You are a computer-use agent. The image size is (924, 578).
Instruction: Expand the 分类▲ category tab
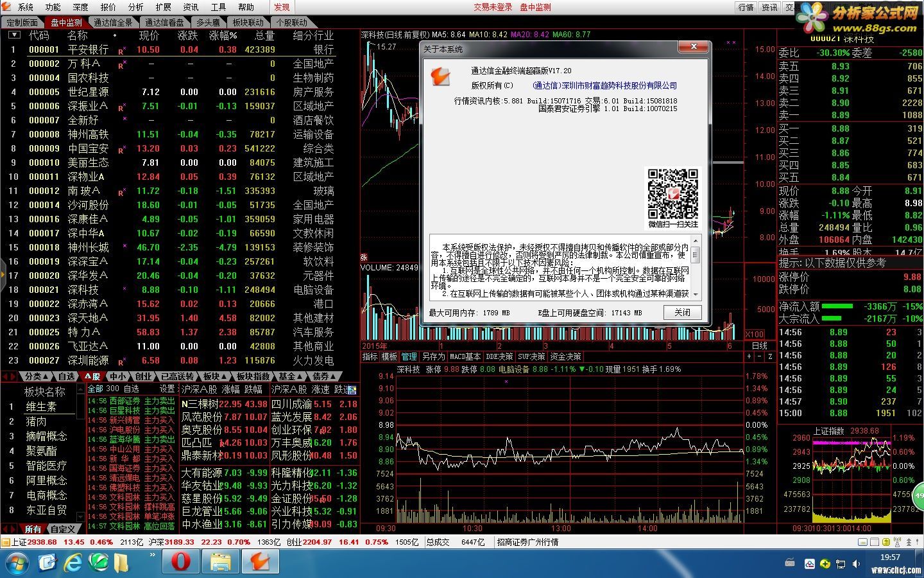click(x=37, y=376)
